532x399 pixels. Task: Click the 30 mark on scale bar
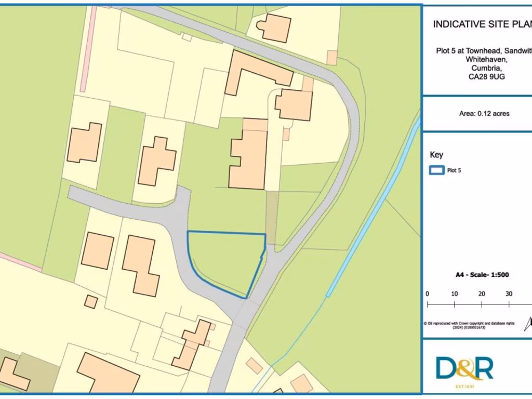click(509, 294)
